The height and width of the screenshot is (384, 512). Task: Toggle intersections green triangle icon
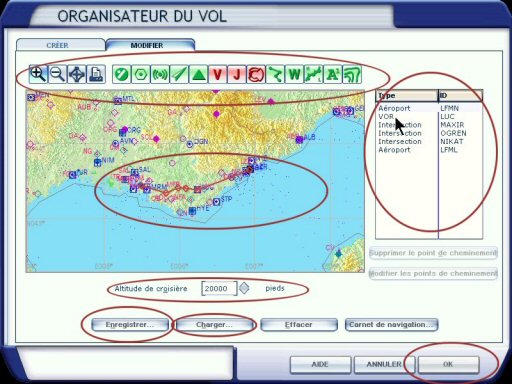click(198, 74)
